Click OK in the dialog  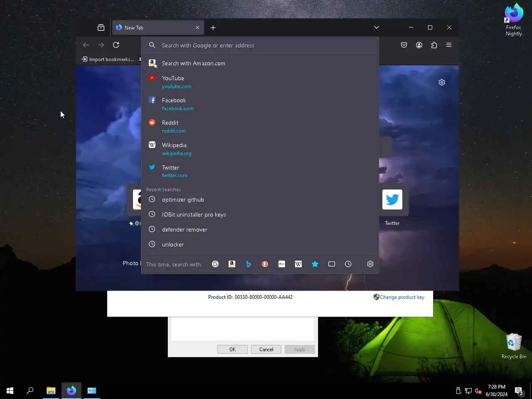(x=232, y=350)
